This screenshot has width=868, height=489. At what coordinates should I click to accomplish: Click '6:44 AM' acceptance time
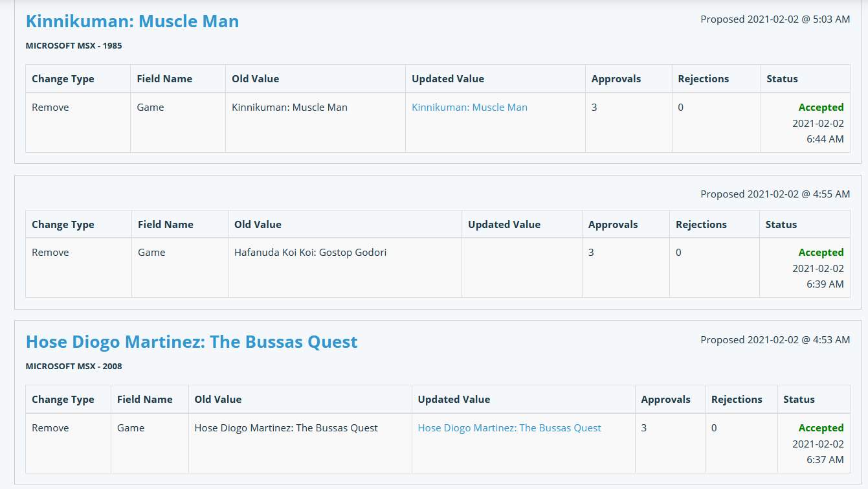point(825,139)
